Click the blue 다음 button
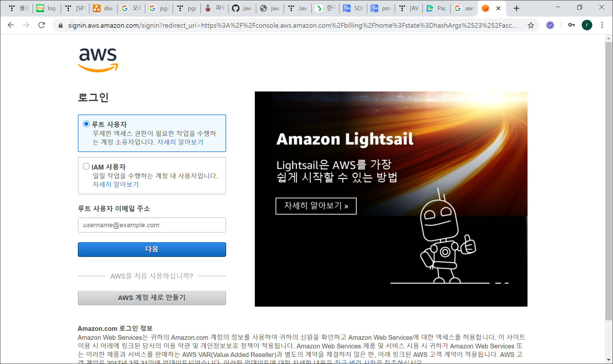This screenshot has height=364, width=613. tap(152, 250)
